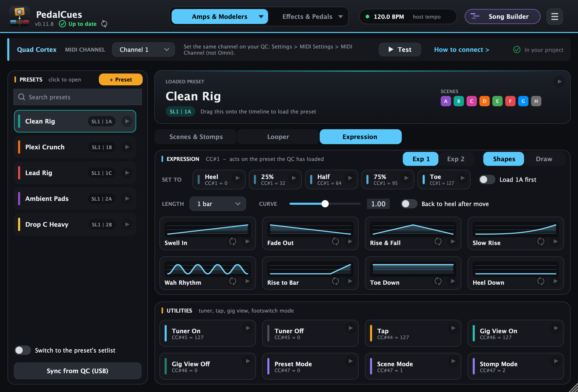Screen dimensions: 578x392
Task: Play the Fade Out shape
Action: click(350, 242)
